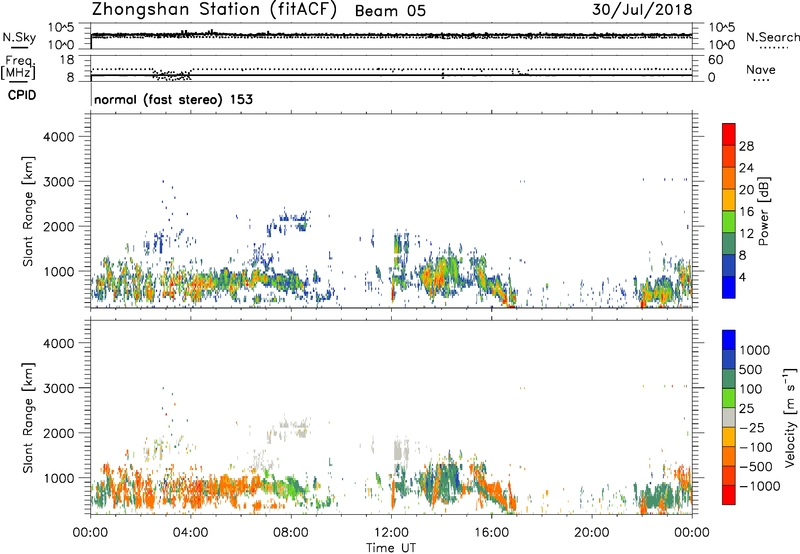
Task: Pick the bright blue top of Velocity color bar
Action: click(x=729, y=340)
